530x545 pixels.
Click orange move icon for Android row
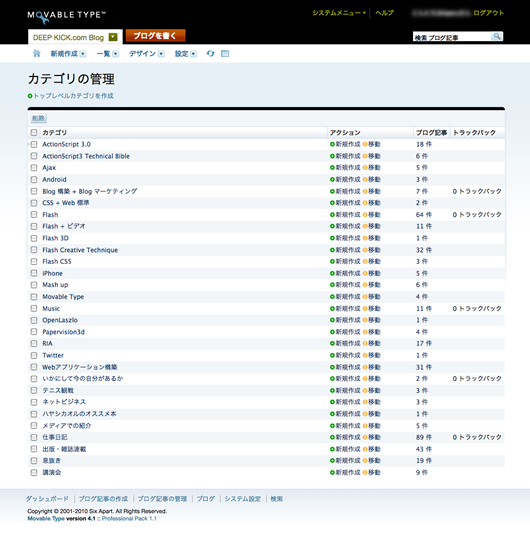coord(365,179)
